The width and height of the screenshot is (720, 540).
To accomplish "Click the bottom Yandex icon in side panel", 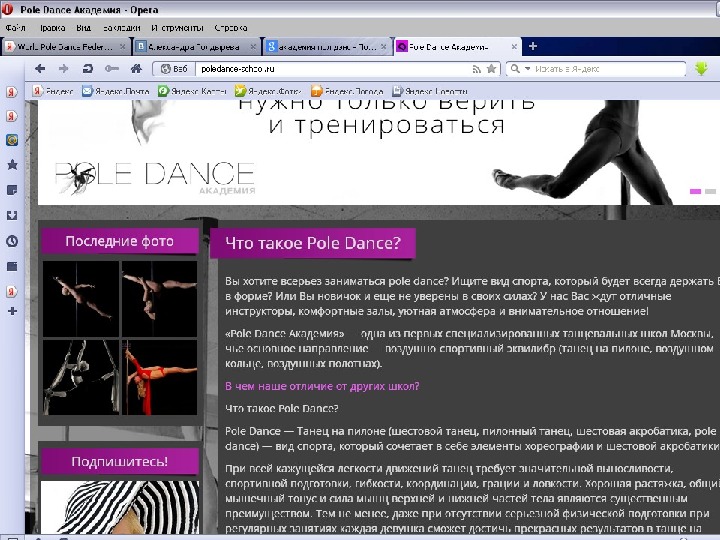I will click(12, 291).
